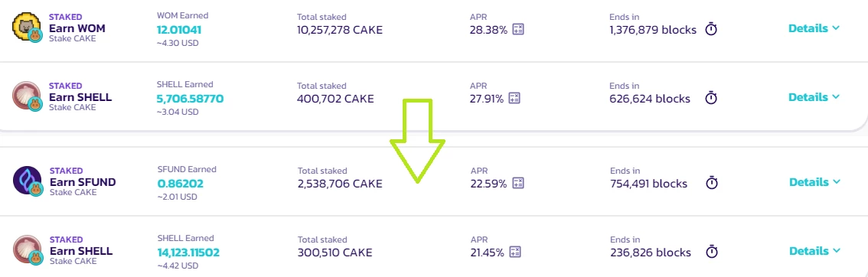Expand Details for SHELL pool with 27.91% APR
This screenshot has width=868, height=277.
point(814,97)
